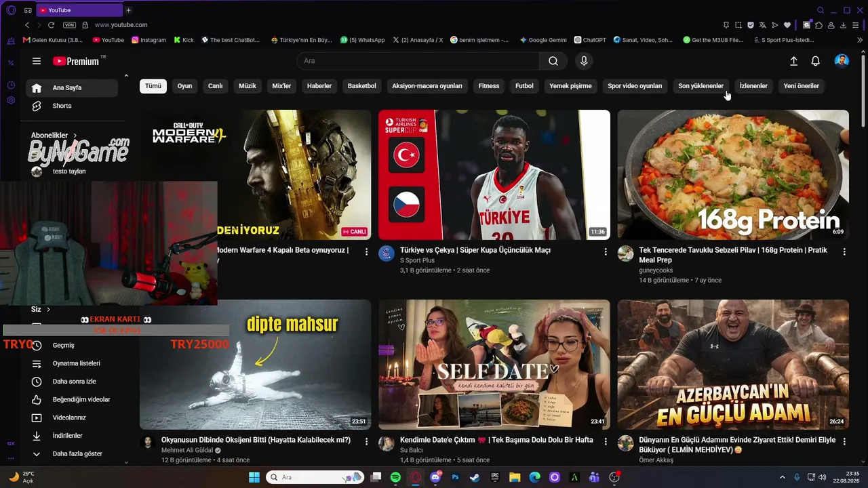Open options for Türkiye vs Çekya video
Image resolution: width=868 pixels, height=488 pixels.
(606, 251)
